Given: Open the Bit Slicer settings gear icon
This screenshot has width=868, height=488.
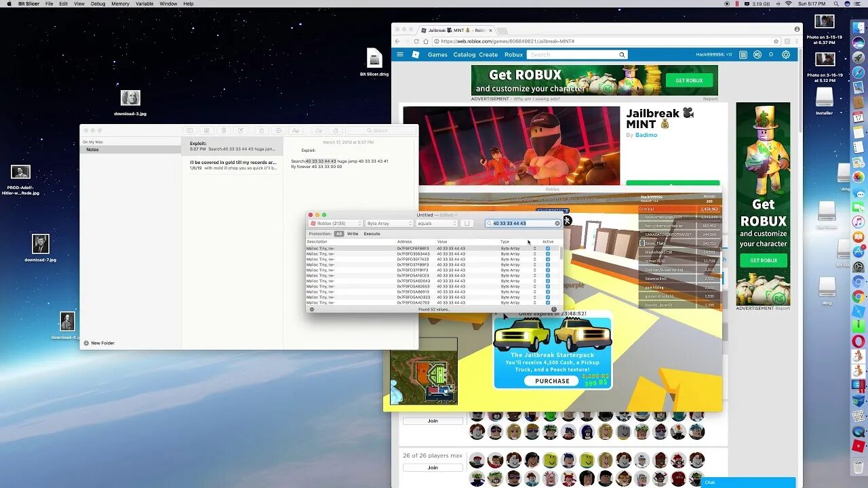Looking at the screenshot, I should 312,309.
